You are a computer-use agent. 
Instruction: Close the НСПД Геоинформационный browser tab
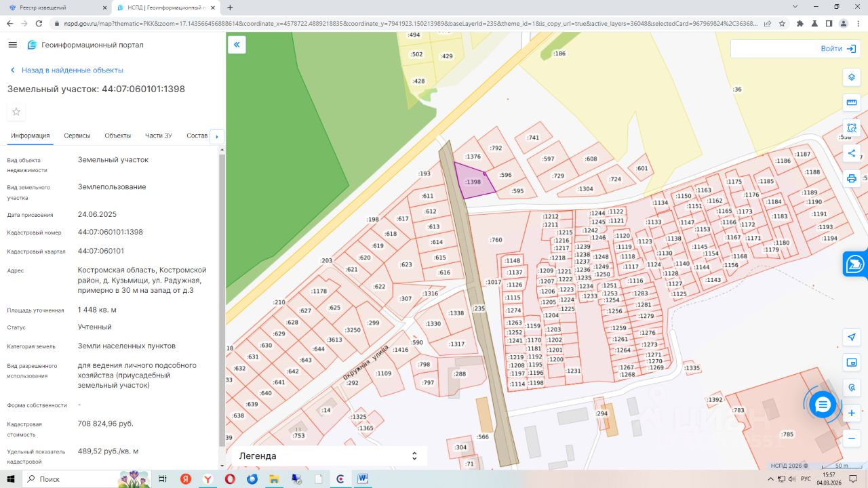coord(214,7)
